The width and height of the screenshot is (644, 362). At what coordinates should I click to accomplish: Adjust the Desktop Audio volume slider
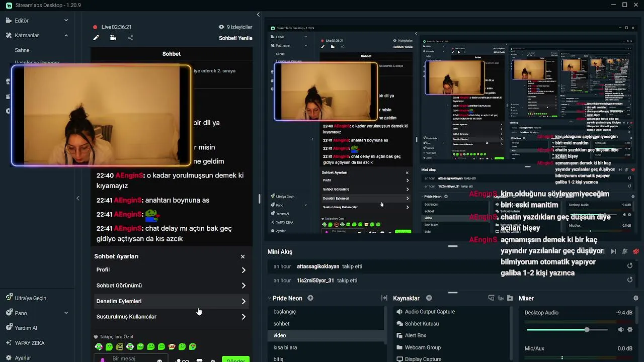point(567,330)
